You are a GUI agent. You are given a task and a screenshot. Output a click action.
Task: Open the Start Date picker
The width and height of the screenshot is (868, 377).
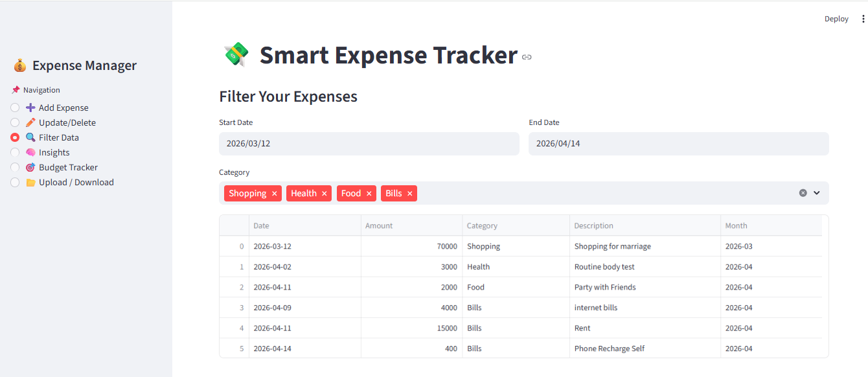369,144
